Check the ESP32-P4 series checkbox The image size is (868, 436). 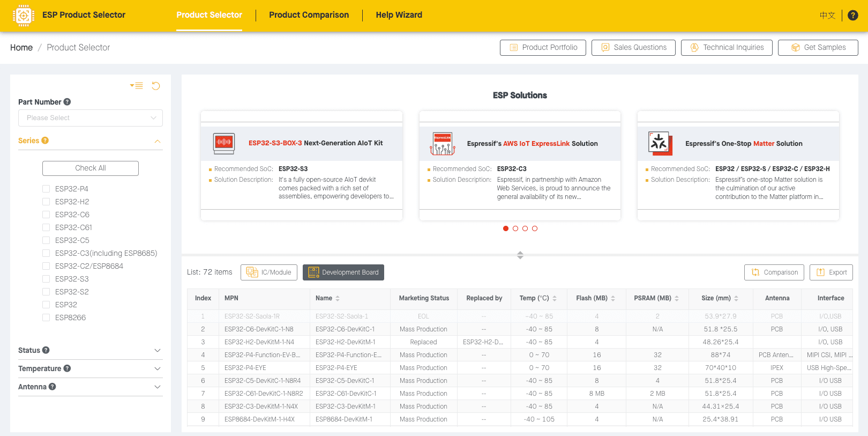coord(46,189)
